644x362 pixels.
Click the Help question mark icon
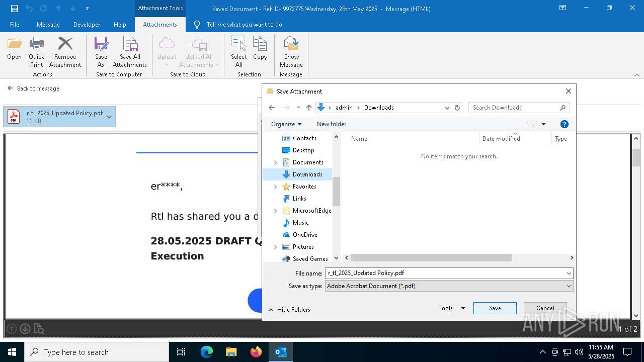(565, 124)
